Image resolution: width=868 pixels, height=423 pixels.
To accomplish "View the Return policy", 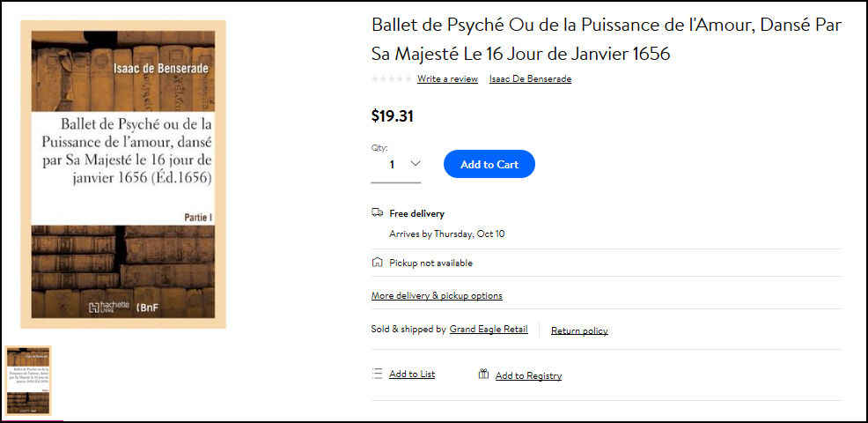I will tap(579, 331).
